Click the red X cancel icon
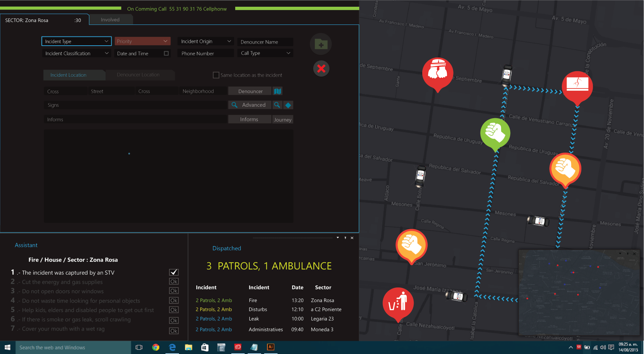The image size is (644, 354). (321, 69)
